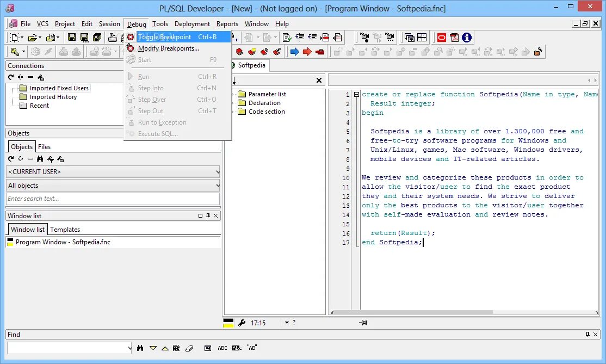Viewport: 606px width, 364px height.
Task: Click the binoculars Find icon in Find bar
Action: pos(140,348)
